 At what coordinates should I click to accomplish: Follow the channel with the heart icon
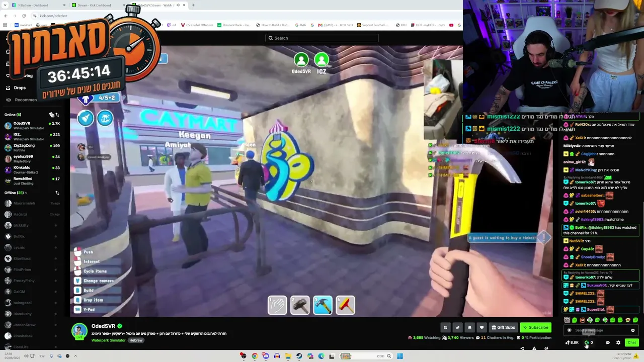[481, 327]
